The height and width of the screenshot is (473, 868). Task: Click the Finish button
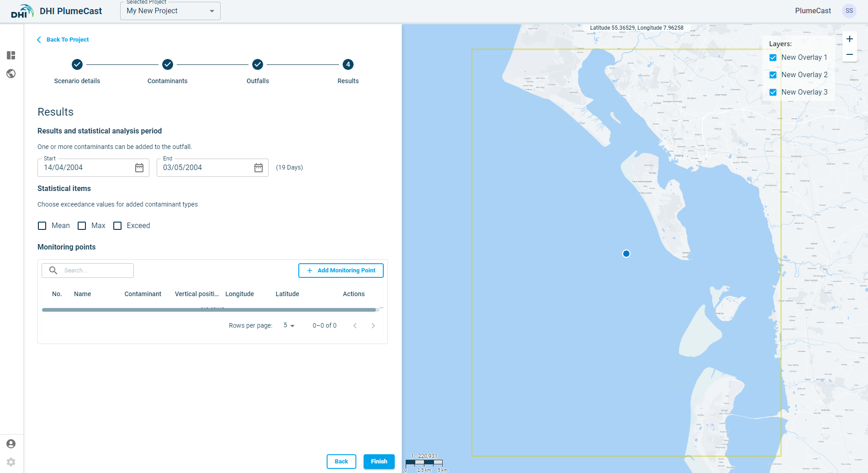point(379,462)
